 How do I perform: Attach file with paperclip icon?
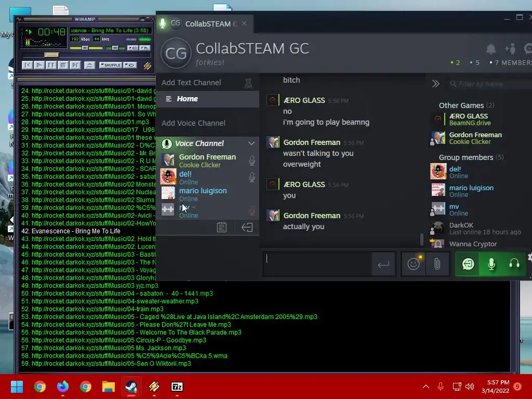[x=437, y=263]
